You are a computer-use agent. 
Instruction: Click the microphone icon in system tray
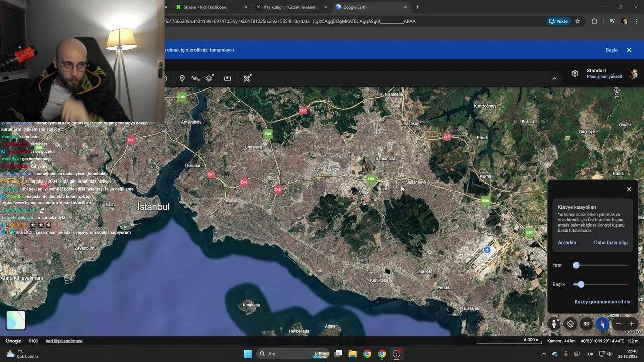tap(566, 354)
